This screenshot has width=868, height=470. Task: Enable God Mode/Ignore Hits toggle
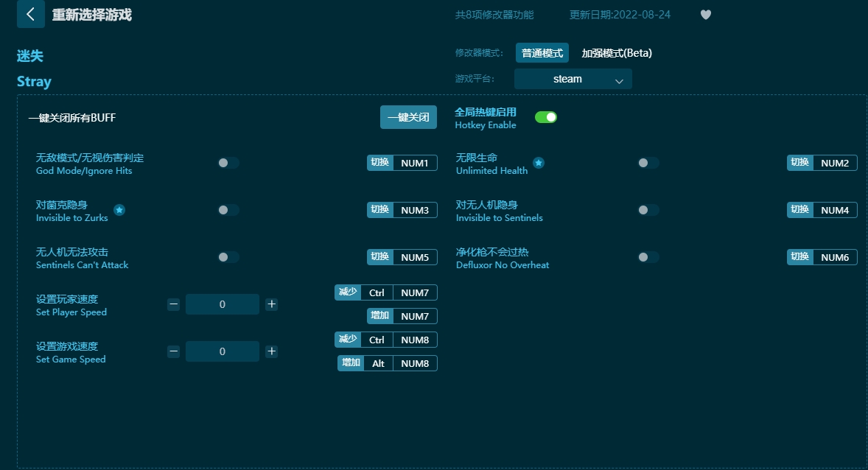[228, 163]
